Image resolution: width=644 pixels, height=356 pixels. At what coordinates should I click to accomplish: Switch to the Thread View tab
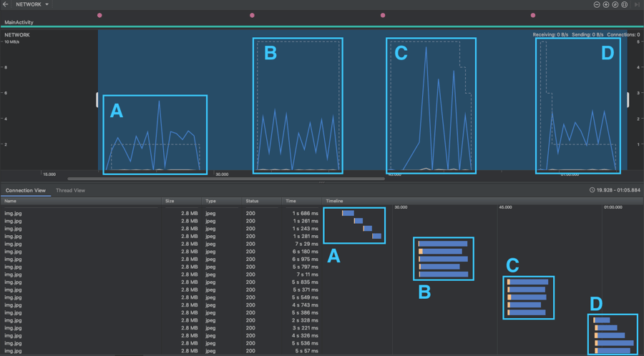[70, 190]
